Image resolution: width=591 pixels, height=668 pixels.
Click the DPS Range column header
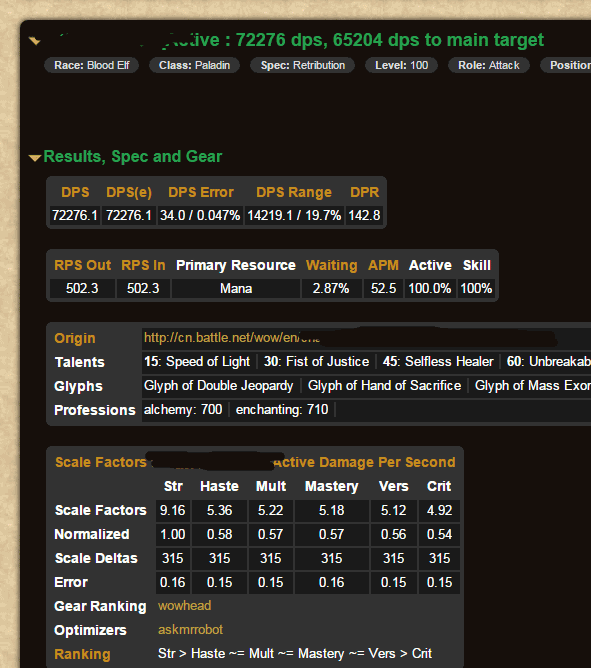point(294,192)
